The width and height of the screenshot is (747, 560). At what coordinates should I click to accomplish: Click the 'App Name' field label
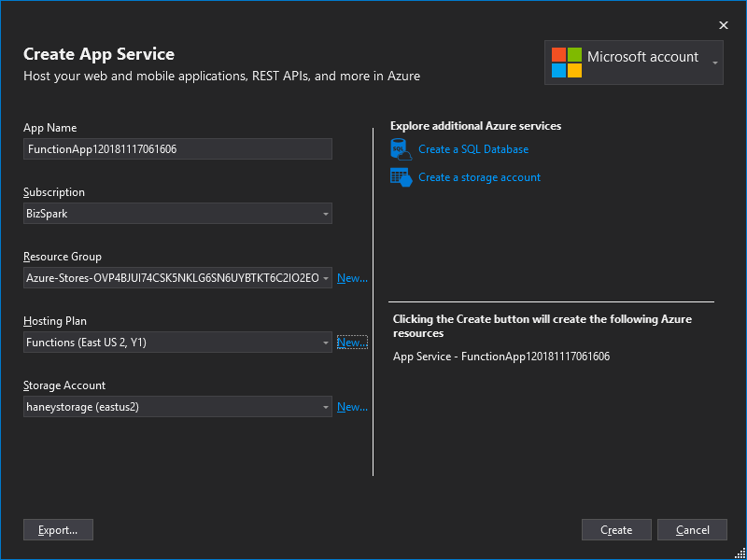coord(50,128)
